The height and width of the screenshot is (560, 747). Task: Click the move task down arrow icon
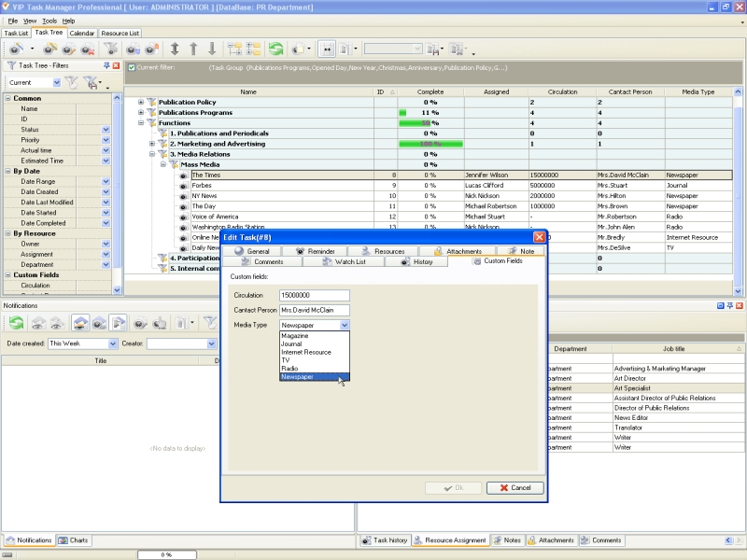coord(212,49)
